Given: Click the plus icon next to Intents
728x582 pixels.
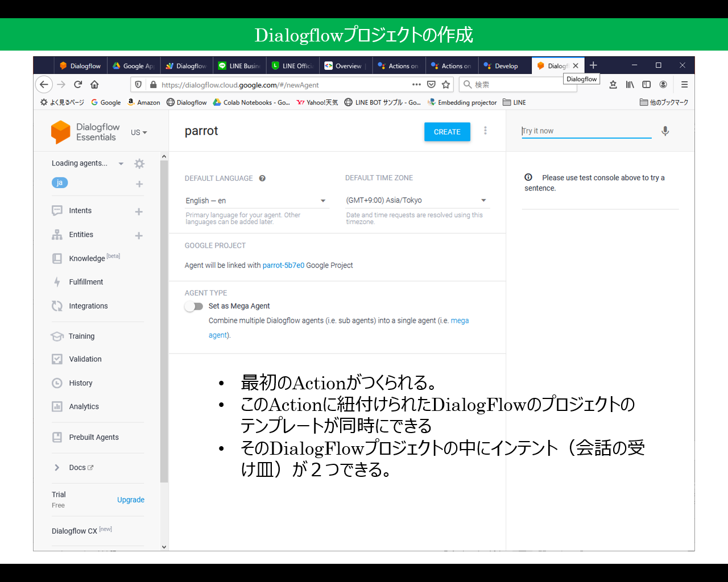Looking at the screenshot, I should click(139, 211).
